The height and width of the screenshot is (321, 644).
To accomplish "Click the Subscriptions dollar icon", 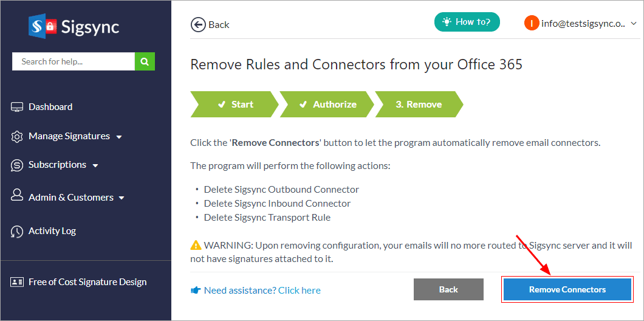I will (x=17, y=165).
